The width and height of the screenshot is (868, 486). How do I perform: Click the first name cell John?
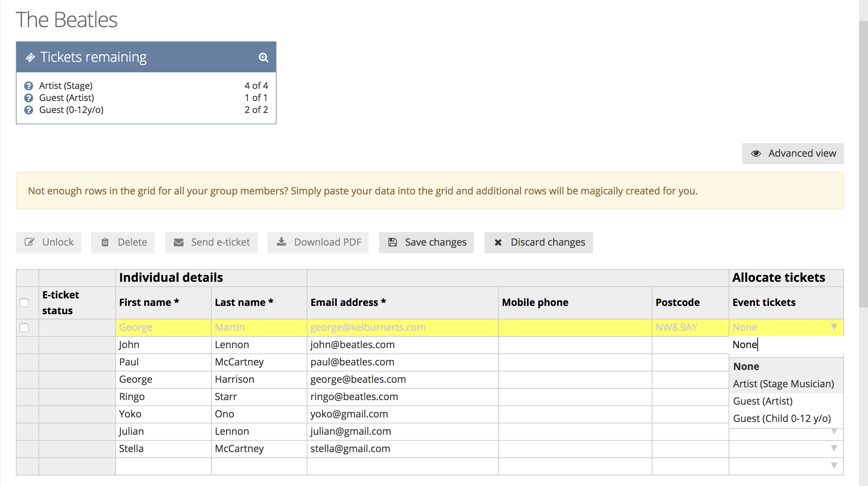163,345
